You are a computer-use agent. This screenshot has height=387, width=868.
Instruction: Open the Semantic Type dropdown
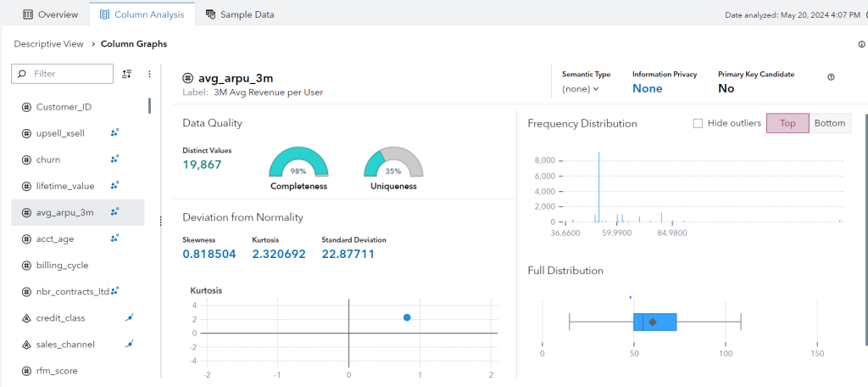point(581,88)
